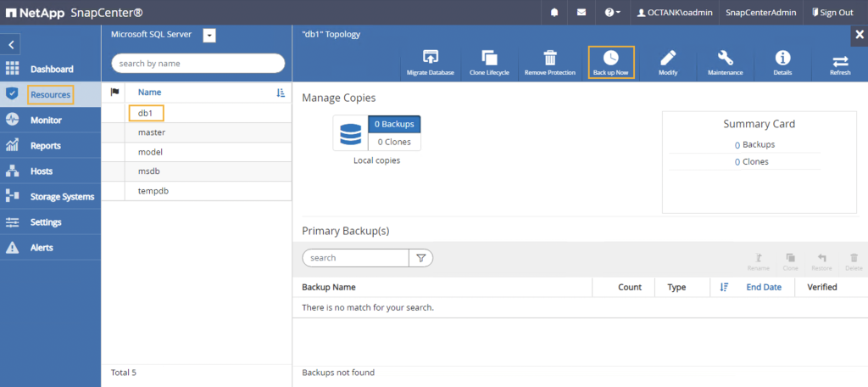Select the db1 database row
The height and width of the screenshot is (387, 868).
tap(197, 113)
